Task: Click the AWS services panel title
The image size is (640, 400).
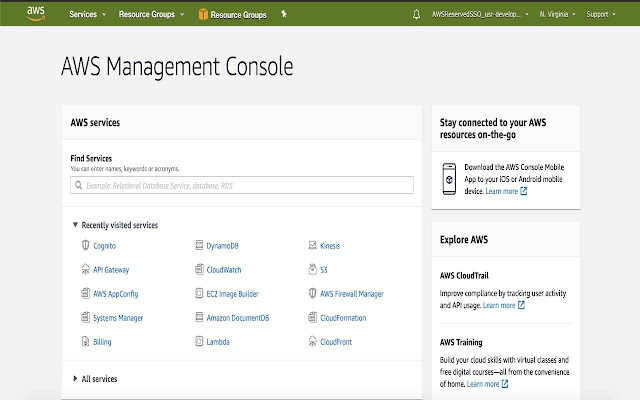Action: coord(95,122)
